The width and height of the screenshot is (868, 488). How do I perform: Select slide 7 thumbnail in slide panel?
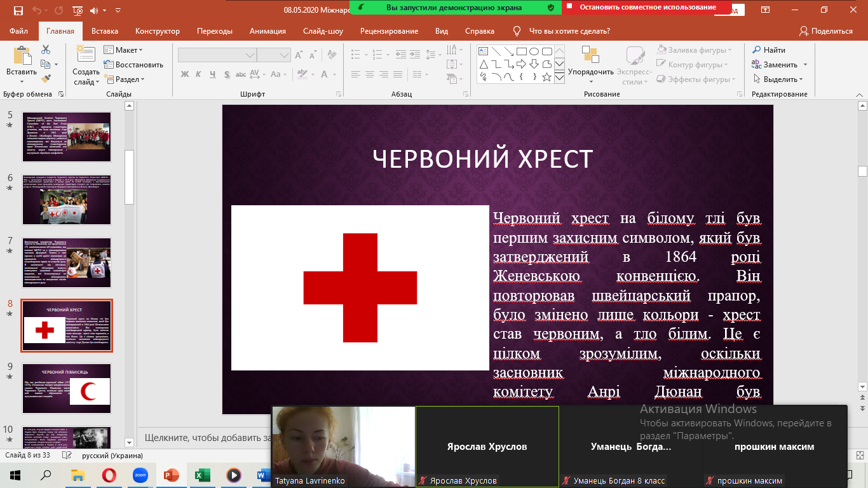(x=67, y=262)
